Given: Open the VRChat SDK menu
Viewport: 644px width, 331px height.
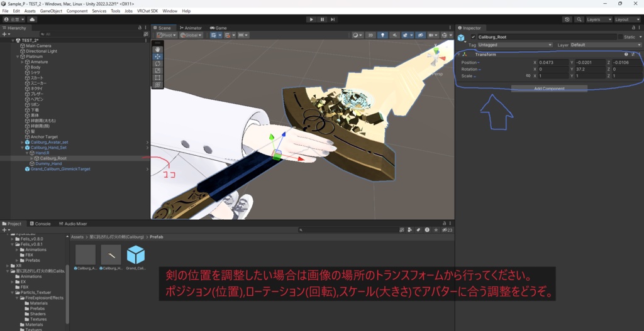Looking at the screenshot, I should point(148,11).
